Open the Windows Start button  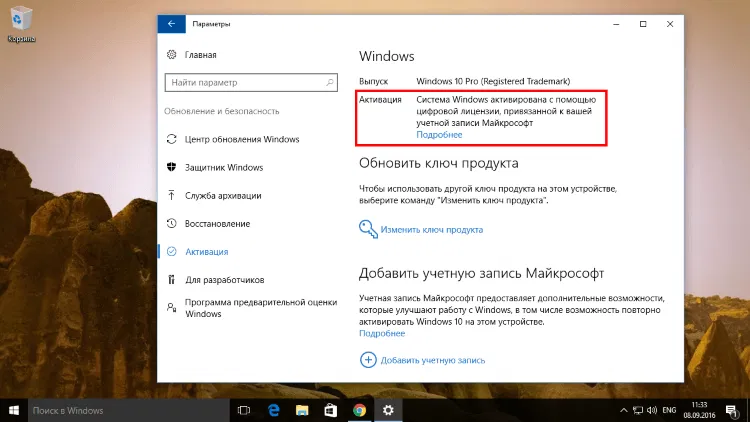pyautogui.click(x=14, y=411)
